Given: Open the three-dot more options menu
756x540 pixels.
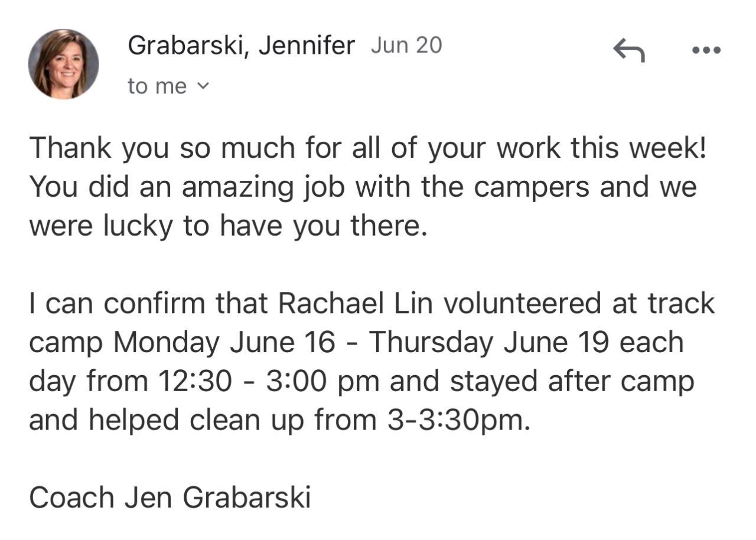Looking at the screenshot, I should [x=706, y=50].
